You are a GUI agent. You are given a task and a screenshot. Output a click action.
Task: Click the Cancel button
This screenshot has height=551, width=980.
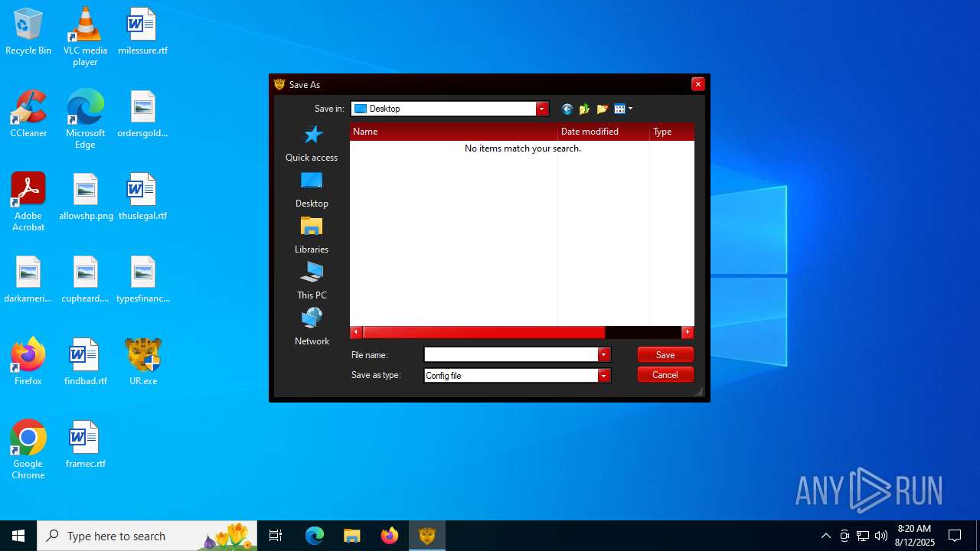pyautogui.click(x=665, y=374)
